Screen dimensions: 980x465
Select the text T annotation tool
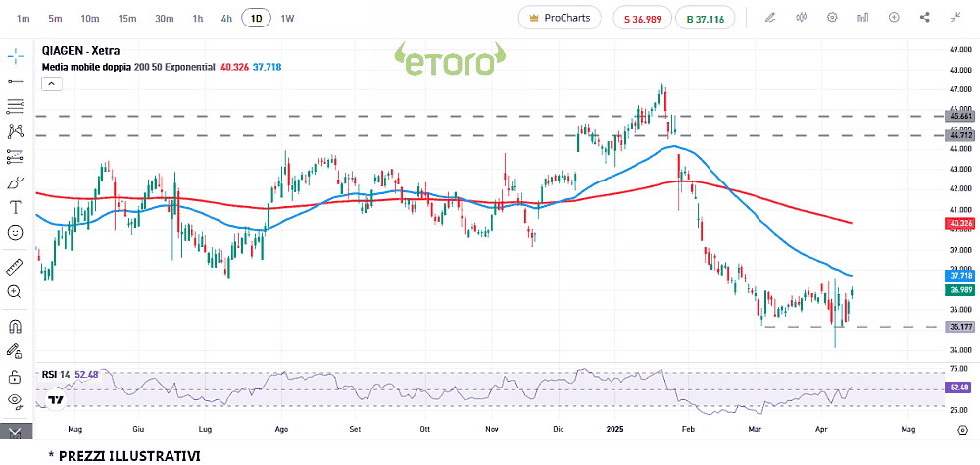(15, 207)
